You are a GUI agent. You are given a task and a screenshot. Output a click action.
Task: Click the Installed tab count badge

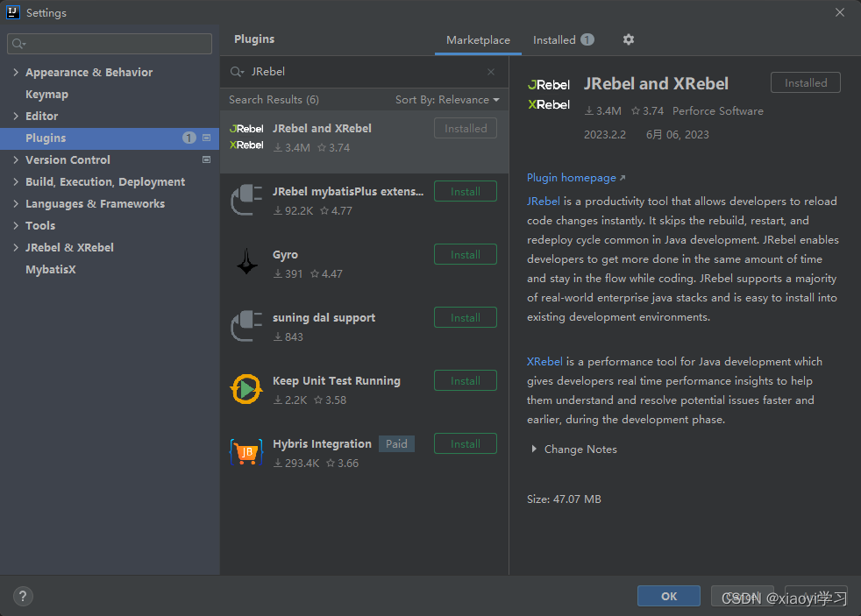tap(587, 39)
